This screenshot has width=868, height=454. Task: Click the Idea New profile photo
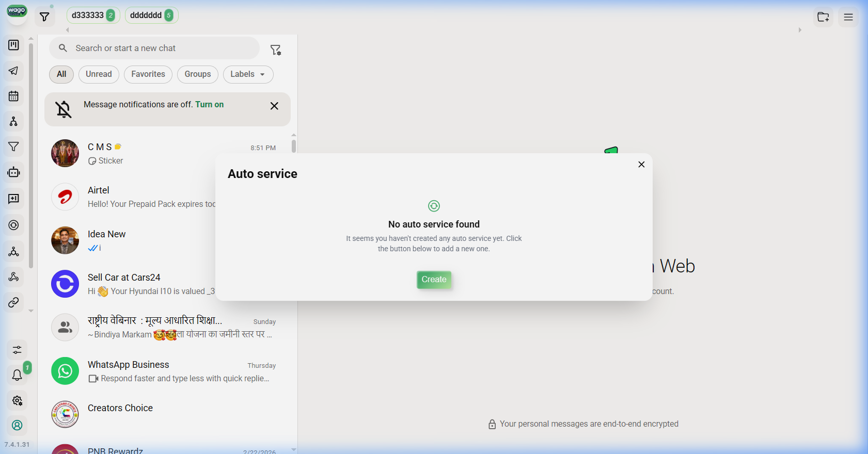65,240
